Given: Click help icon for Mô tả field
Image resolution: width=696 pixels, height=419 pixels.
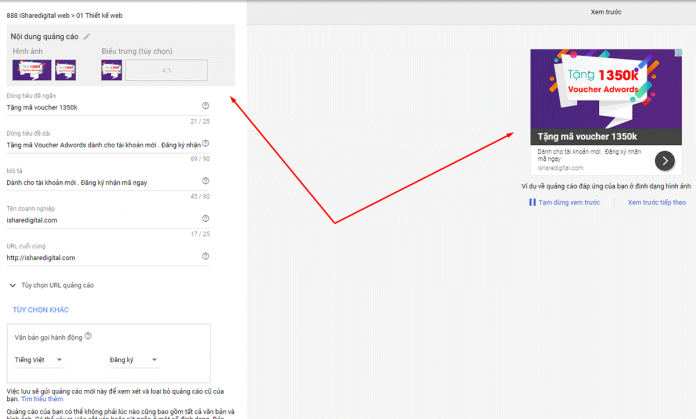Looking at the screenshot, I should tap(206, 181).
